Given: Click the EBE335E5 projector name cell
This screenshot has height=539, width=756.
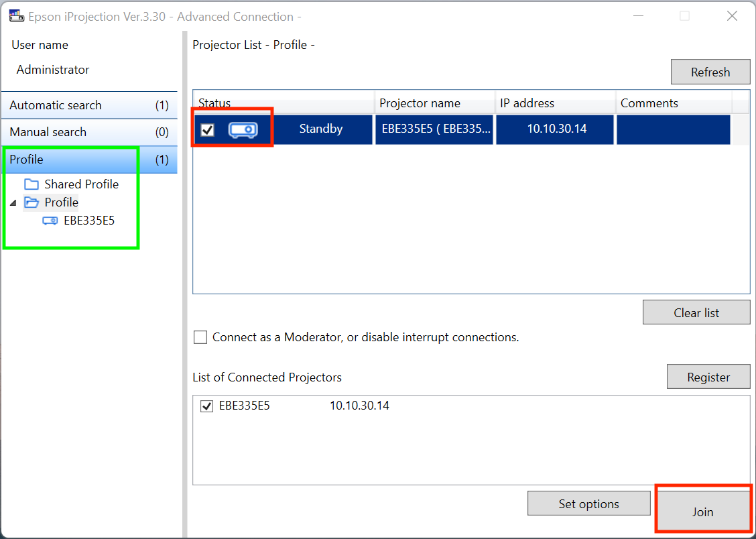Looking at the screenshot, I should pos(434,129).
